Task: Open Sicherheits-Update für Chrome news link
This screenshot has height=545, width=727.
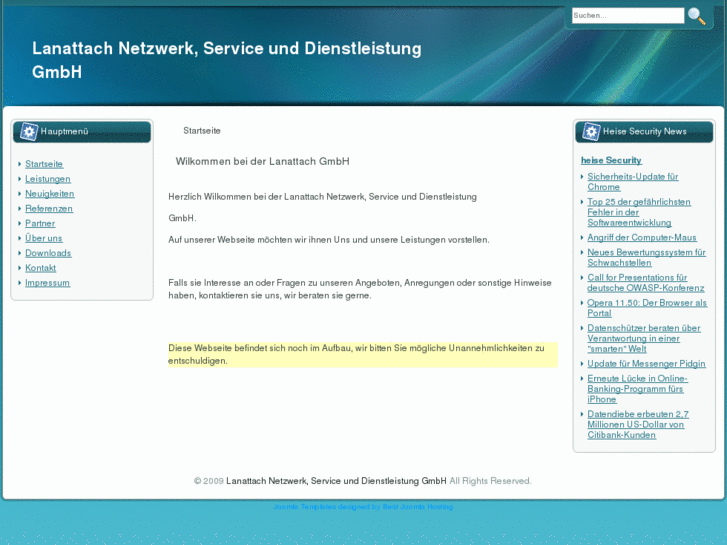Action: (632, 182)
